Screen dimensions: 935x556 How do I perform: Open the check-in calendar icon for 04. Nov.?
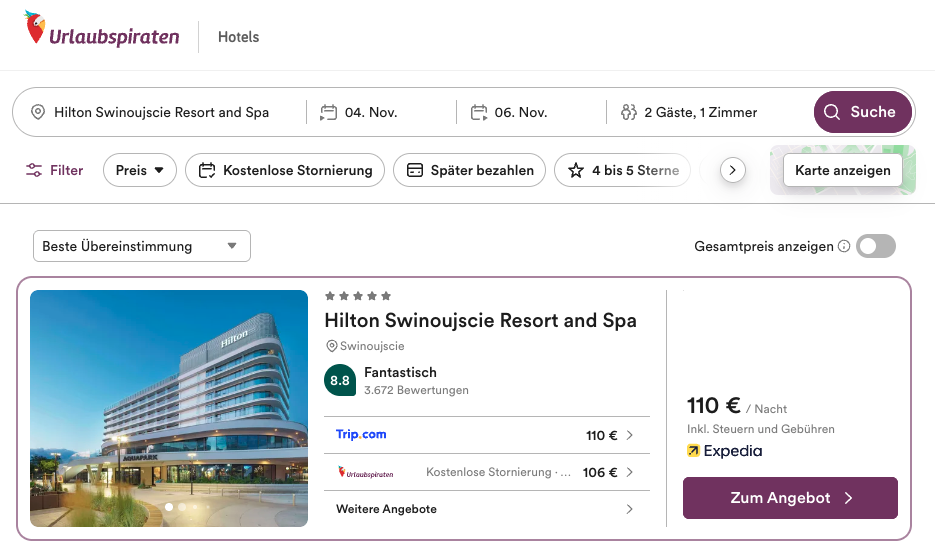pyautogui.click(x=328, y=112)
